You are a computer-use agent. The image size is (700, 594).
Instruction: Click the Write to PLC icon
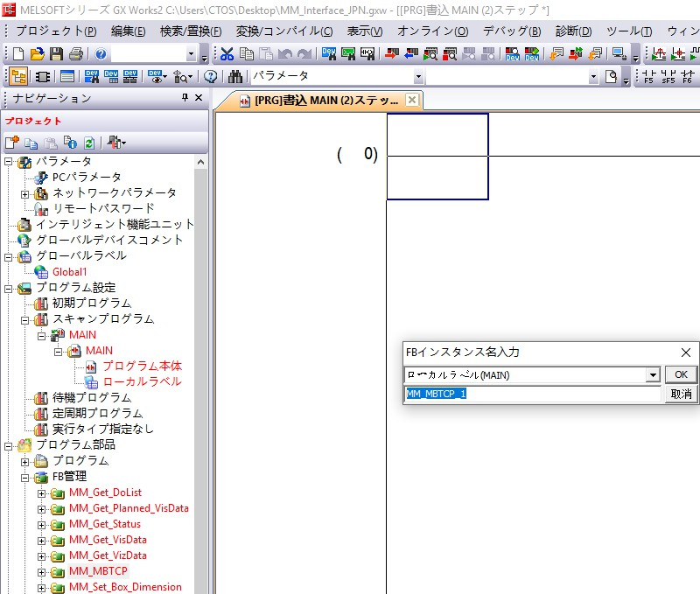pyautogui.click(x=392, y=54)
